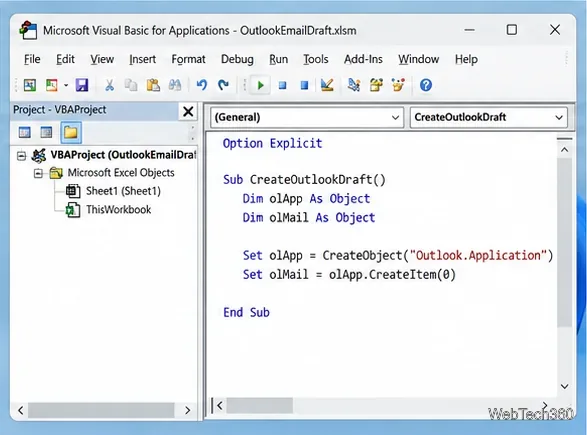The image size is (587, 435).
Task: Open the Add-Ins menu
Action: (x=363, y=59)
